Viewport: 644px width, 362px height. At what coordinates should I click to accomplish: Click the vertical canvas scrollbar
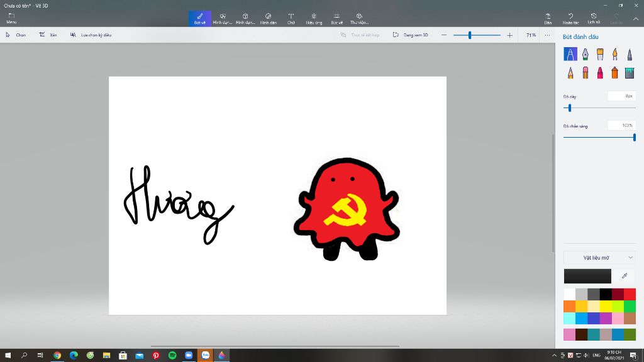553,193
